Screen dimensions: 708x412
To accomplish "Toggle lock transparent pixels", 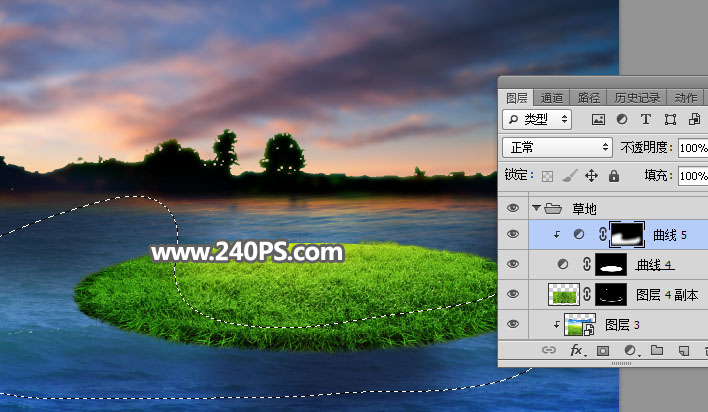I will (x=547, y=175).
